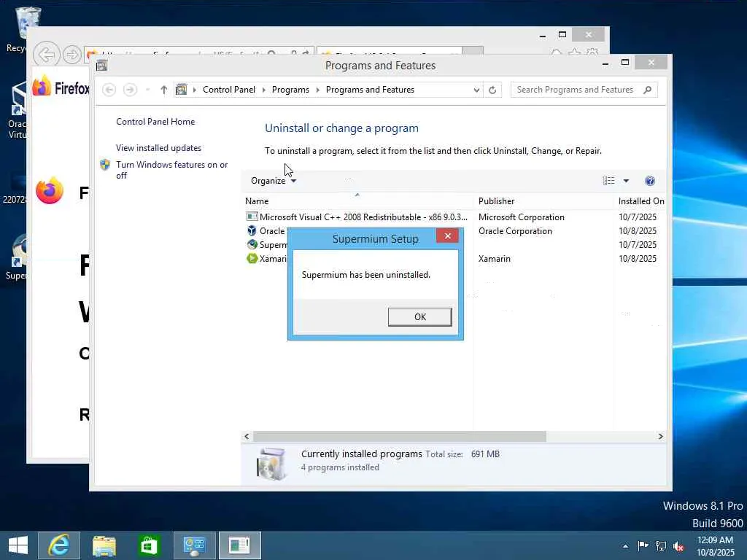Switch to the Supermium Setup taskbar button
Screen dimensions: 747x560
click(x=239, y=545)
